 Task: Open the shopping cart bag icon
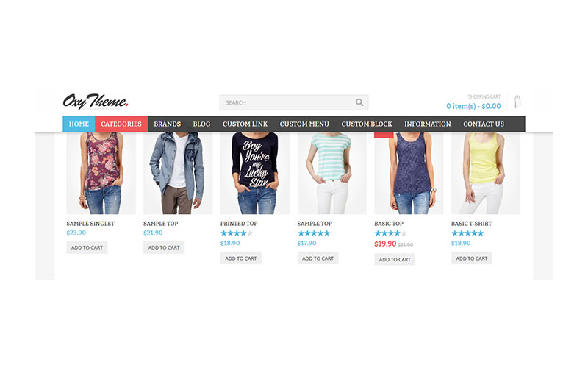coord(517,102)
